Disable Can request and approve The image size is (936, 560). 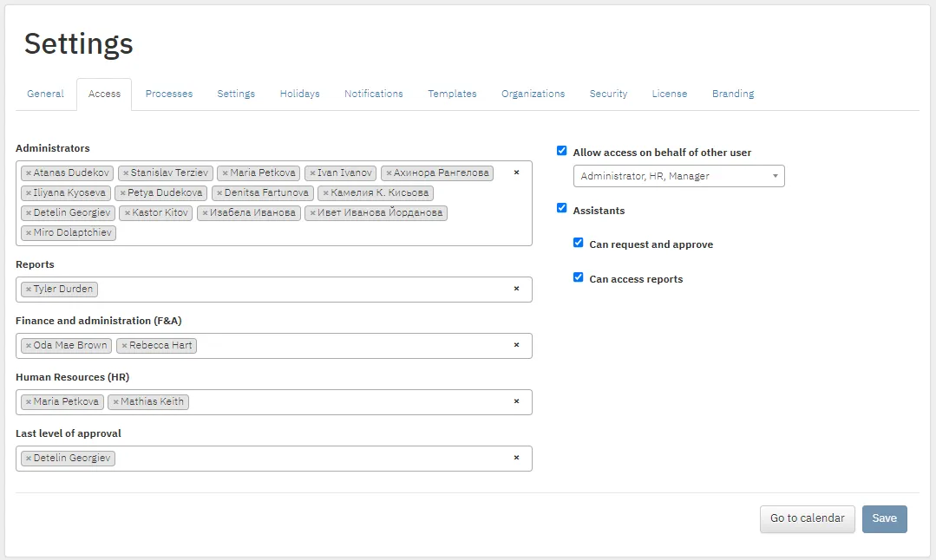pos(578,243)
